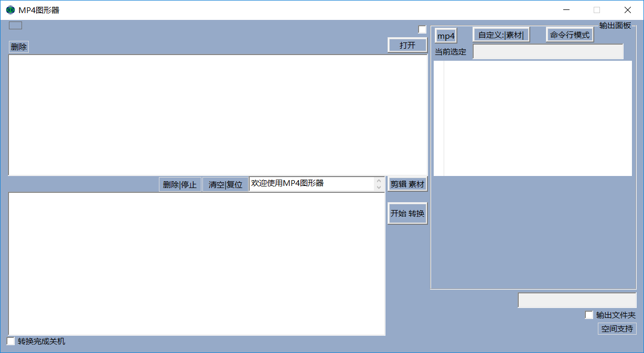Viewport: 644px width, 353px height.
Task: Open the 自定义:|素材| (Custom Material) tab
Action: tap(501, 34)
